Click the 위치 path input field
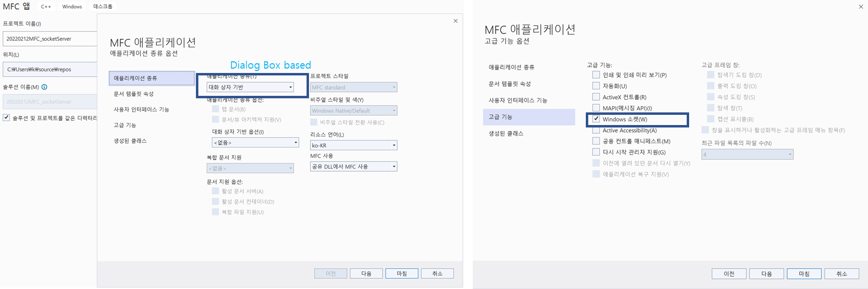This screenshot has width=868, height=289. tap(50, 70)
